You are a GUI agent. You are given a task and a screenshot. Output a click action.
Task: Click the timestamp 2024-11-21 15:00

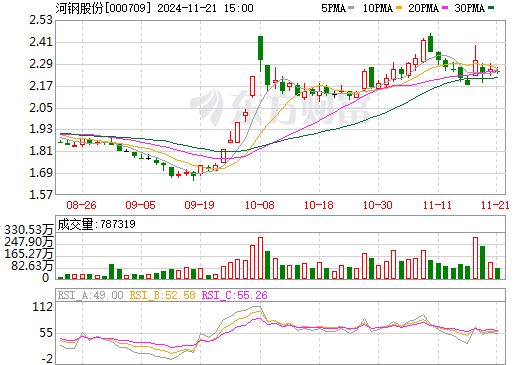click(x=205, y=8)
